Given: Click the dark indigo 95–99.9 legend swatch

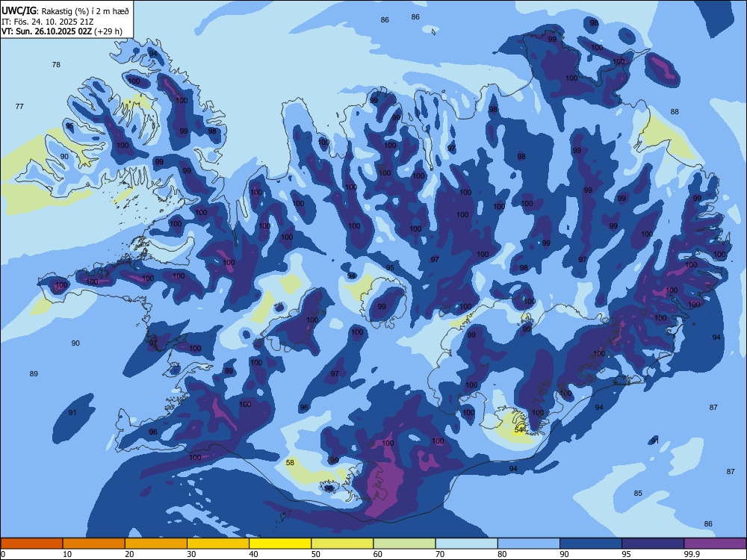Looking at the screenshot, I should [x=653, y=544].
